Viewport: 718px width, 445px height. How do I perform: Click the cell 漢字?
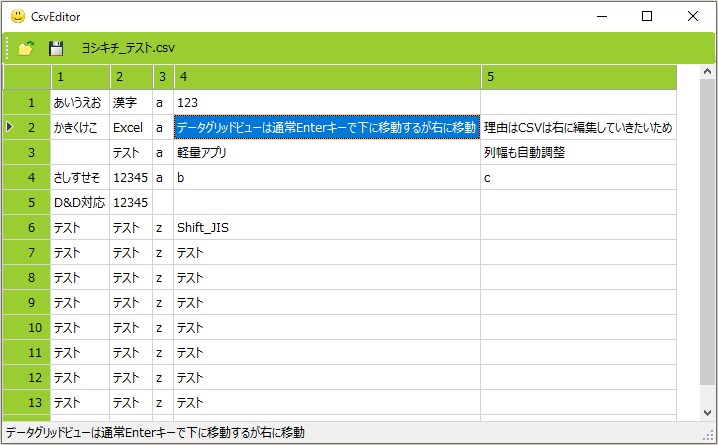pos(131,102)
